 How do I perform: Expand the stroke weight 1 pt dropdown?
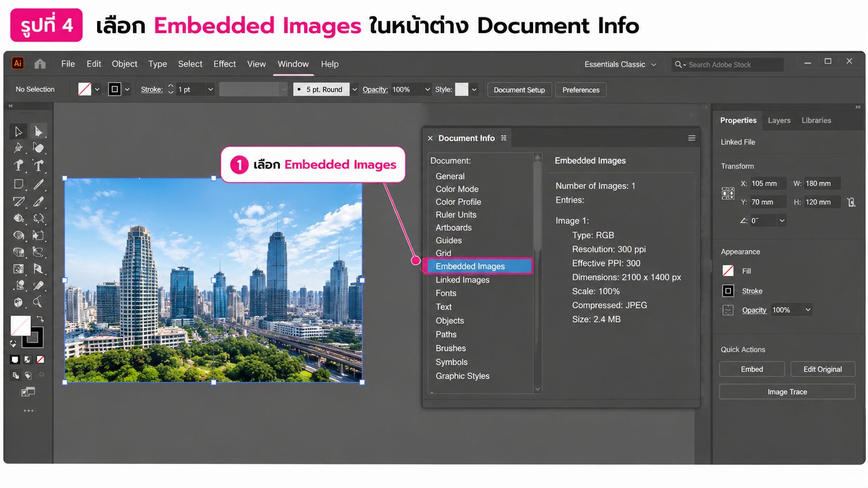point(210,89)
